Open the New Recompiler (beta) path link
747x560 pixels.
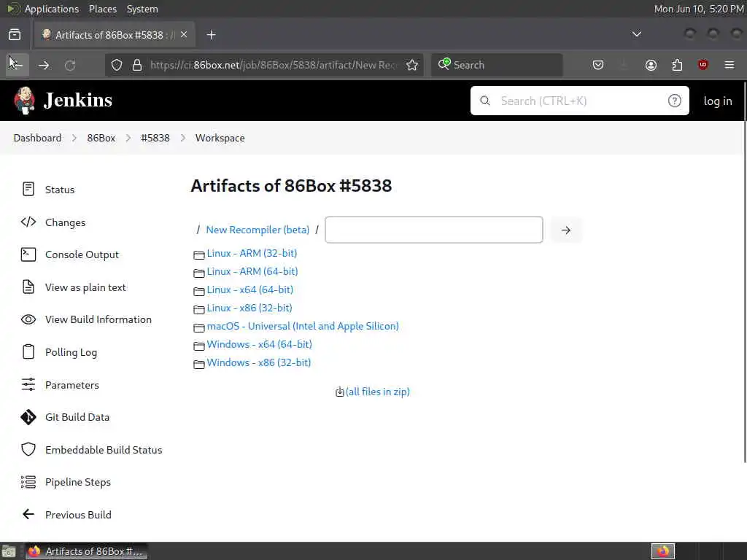(x=258, y=230)
